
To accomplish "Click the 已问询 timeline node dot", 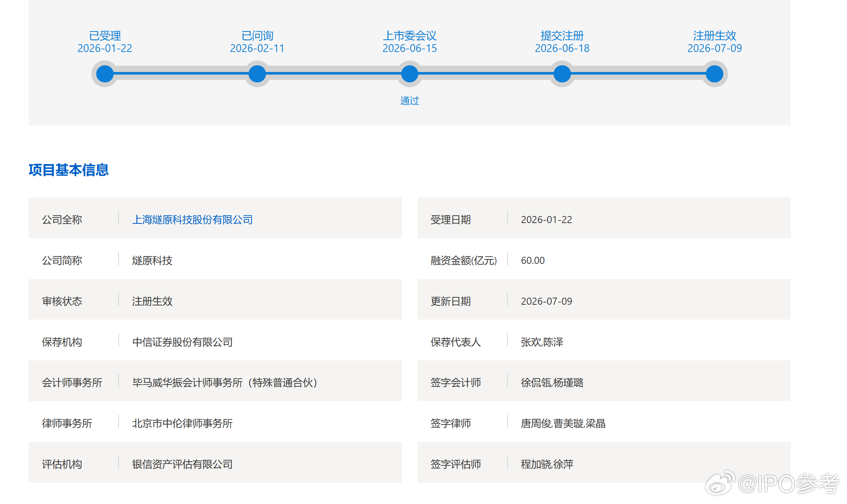I will (x=257, y=74).
